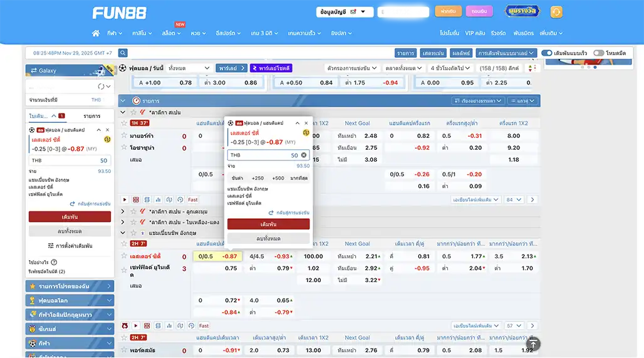Click the ถอนเงิน withdraw button
The image size is (644, 358).
point(479,11)
